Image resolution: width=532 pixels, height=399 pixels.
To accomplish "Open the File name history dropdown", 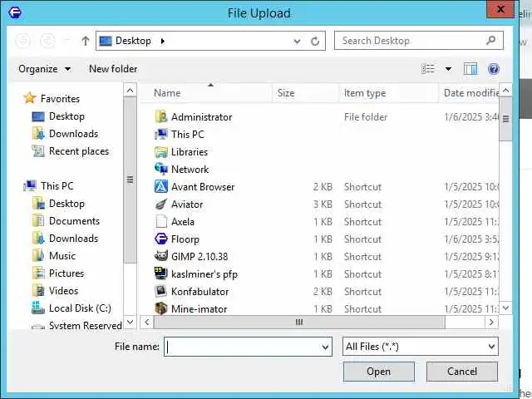I will pyautogui.click(x=325, y=347).
